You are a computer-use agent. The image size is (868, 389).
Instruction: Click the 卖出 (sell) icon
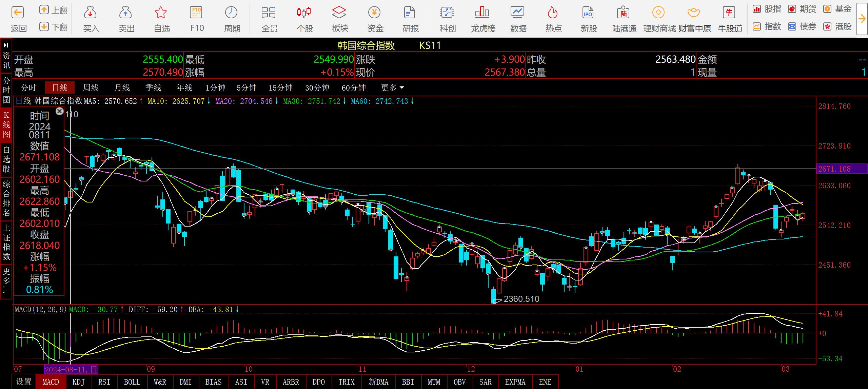(126, 13)
